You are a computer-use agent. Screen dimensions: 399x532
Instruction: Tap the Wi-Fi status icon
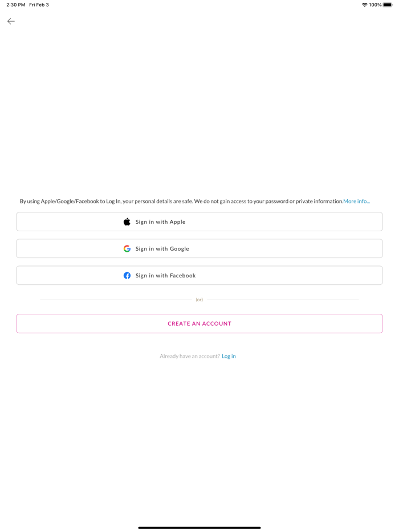coord(364,5)
